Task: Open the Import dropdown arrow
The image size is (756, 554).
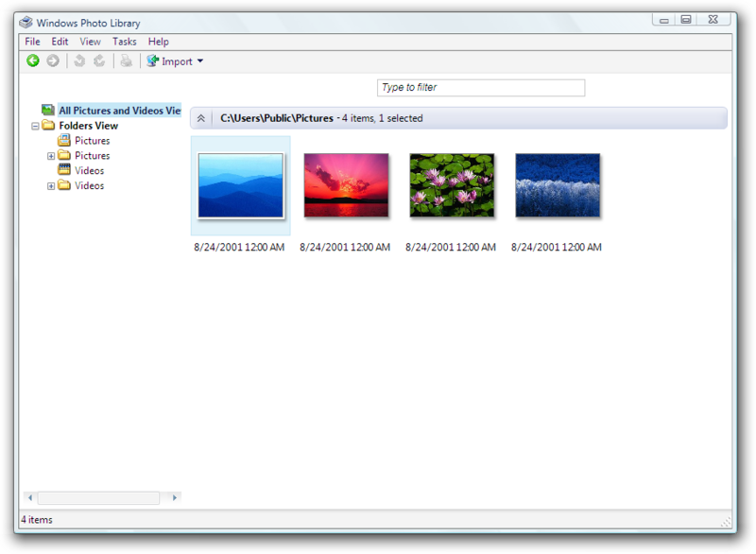Action: [200, 61]
